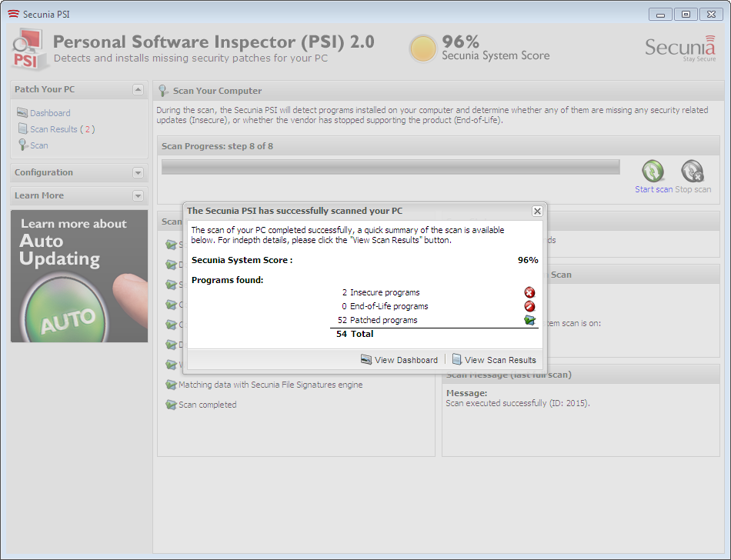The height and width of the screenshot is (560, 731).
Task: Open the View Dashboard button
Action: (399, 360)
